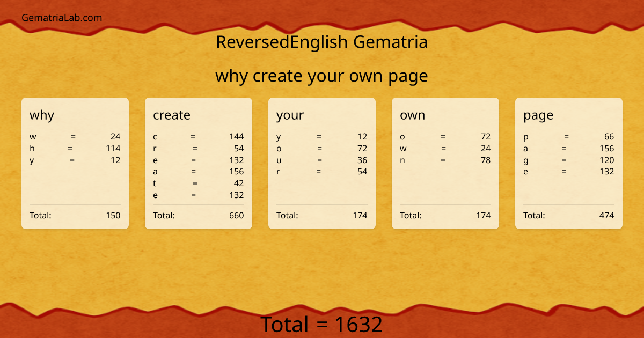Click value 144 for letter c
644x338 pixels.
tap(237, 137)
